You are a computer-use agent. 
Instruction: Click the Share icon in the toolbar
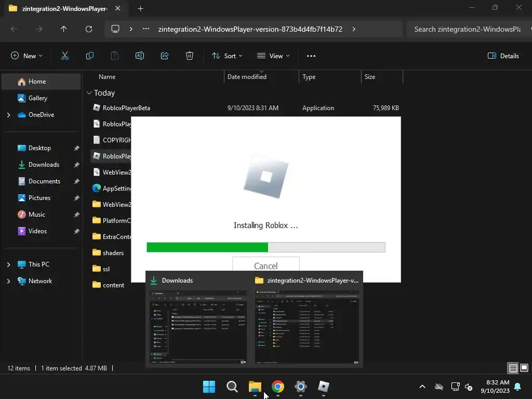pos(165,56)
